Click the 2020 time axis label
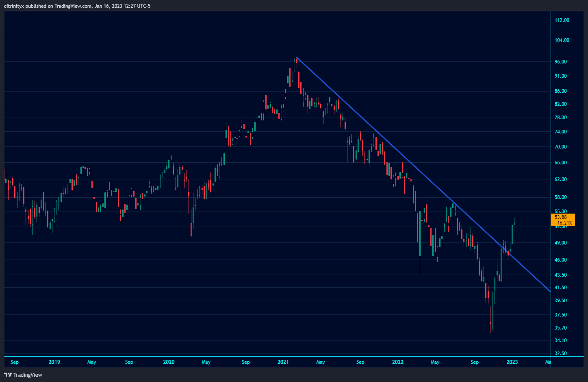The image size is (588, 382). point(169,362)
